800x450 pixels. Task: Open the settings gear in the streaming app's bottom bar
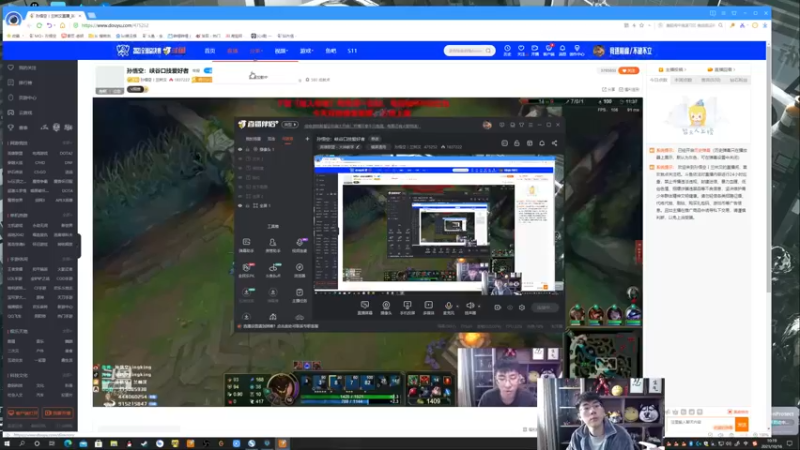coord(522,308)
